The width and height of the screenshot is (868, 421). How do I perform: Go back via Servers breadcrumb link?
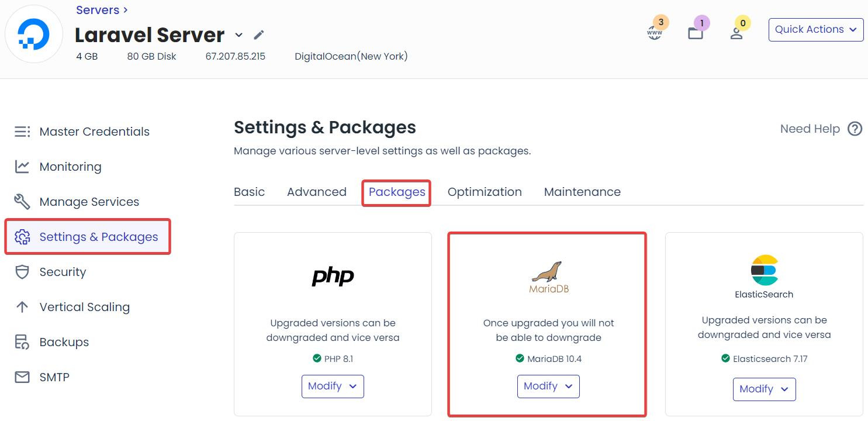coord(97,10)
